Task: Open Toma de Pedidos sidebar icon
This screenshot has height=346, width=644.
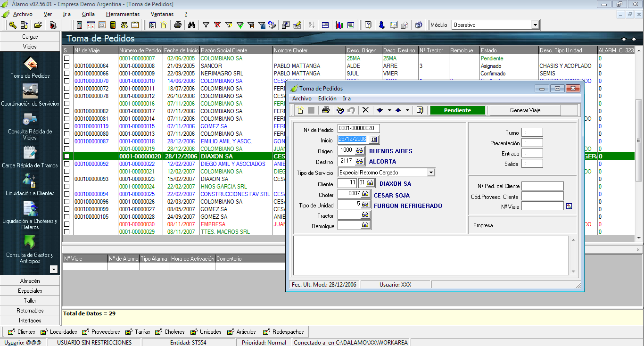Action: (30, 63)
